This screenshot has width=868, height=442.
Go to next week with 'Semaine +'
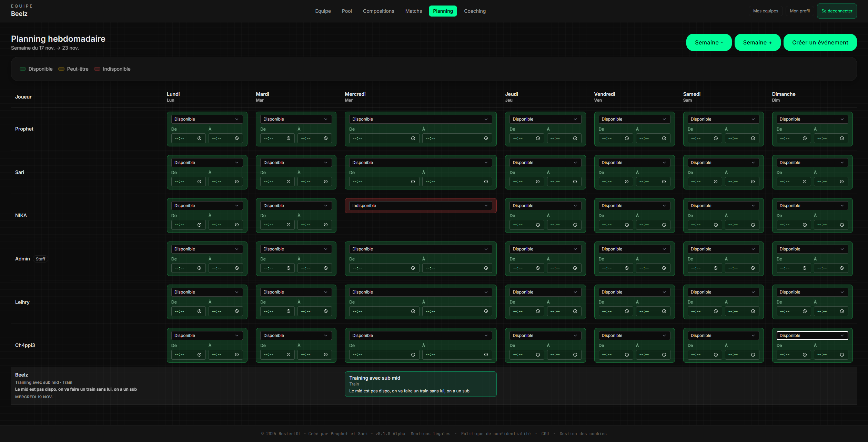point(757,42)
